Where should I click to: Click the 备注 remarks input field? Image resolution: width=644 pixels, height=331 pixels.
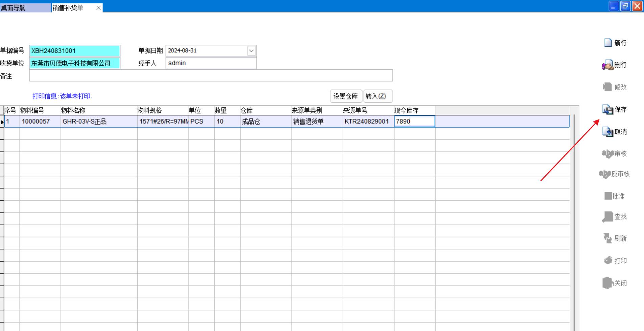(211, 75)
